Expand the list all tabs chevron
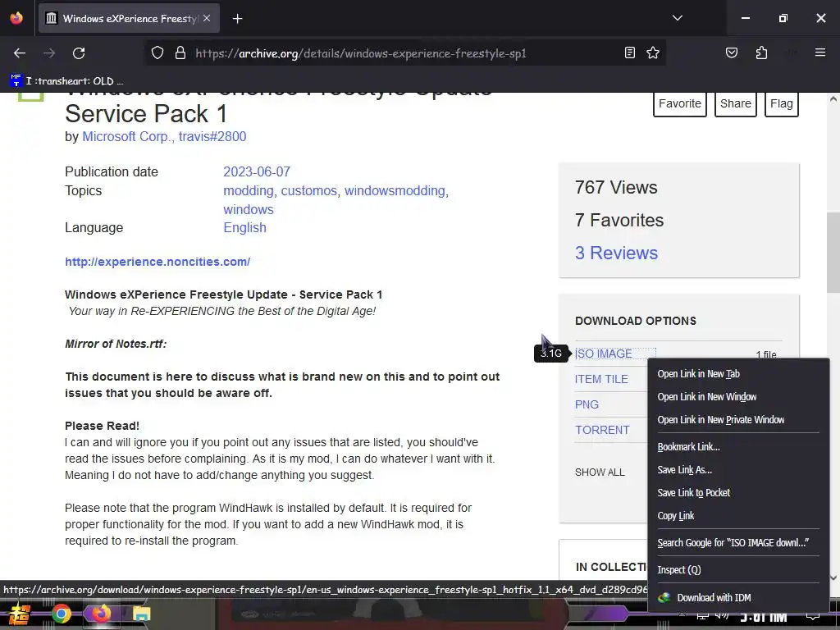 pyautogui.click(x=678, y=18)
